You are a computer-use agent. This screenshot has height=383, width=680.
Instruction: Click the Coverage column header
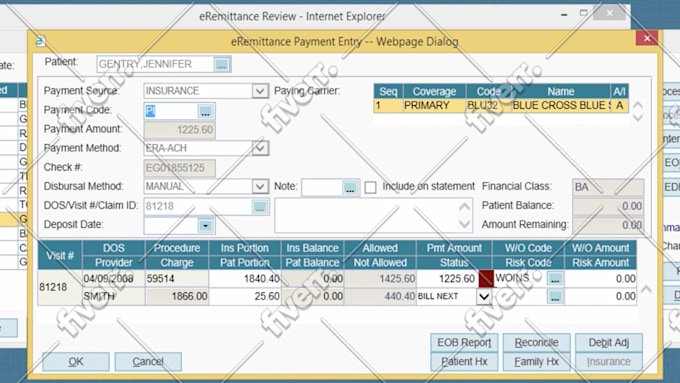[434, 92]
